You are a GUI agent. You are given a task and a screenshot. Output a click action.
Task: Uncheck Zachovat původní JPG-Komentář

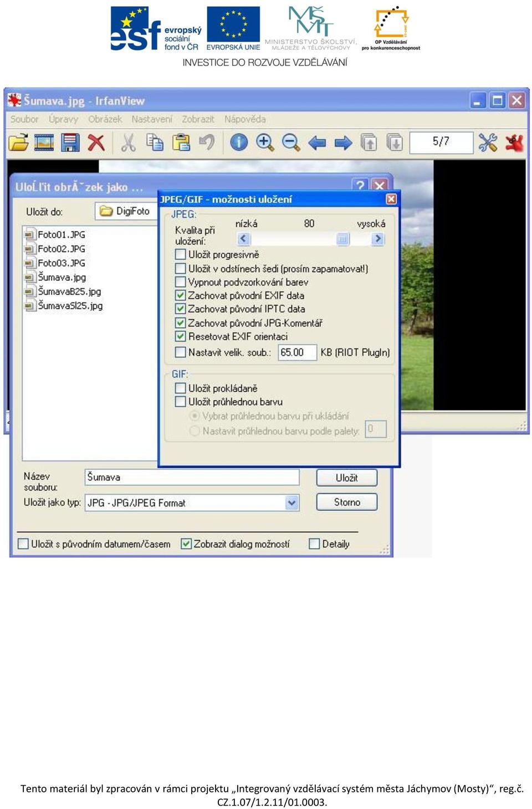click(x=180, y=322)
